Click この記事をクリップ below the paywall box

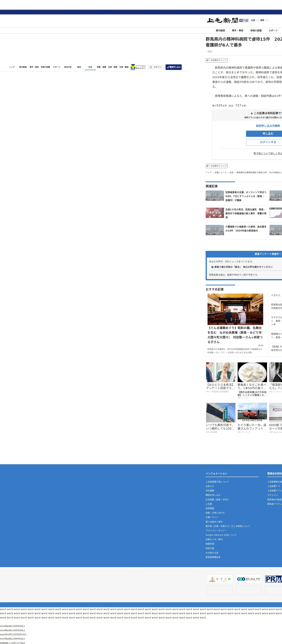click(x=216, y=166)
